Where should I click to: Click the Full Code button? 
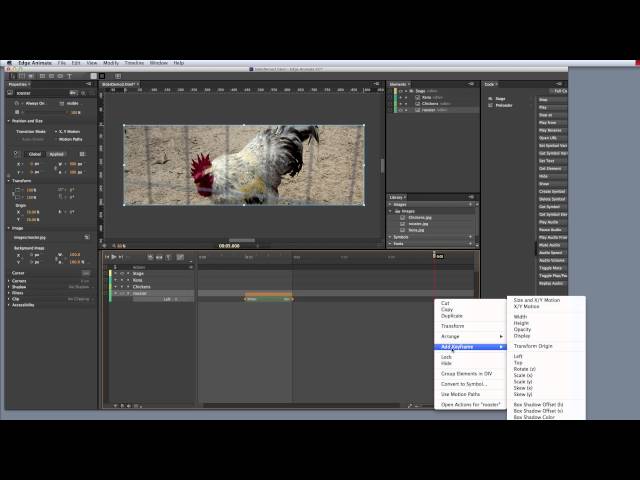click(x=558, y=91)
